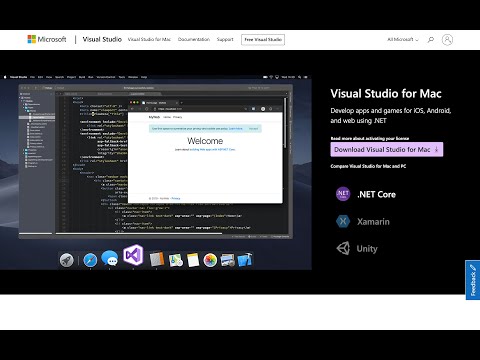Open Compare Visual Studio for Mac and PC
480x360 pixels.
tap(368, 166)
